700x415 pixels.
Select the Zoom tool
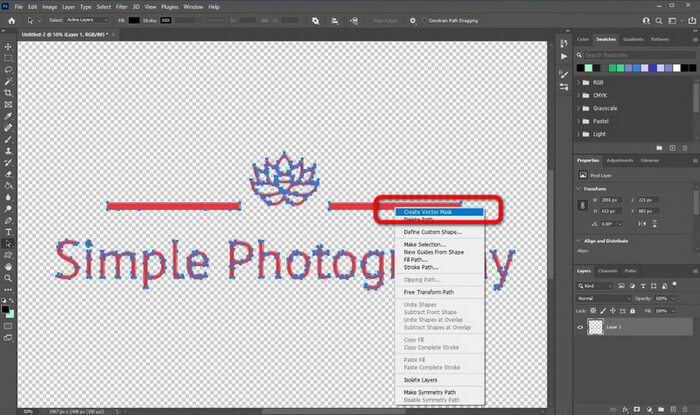(x=8, y=278)
